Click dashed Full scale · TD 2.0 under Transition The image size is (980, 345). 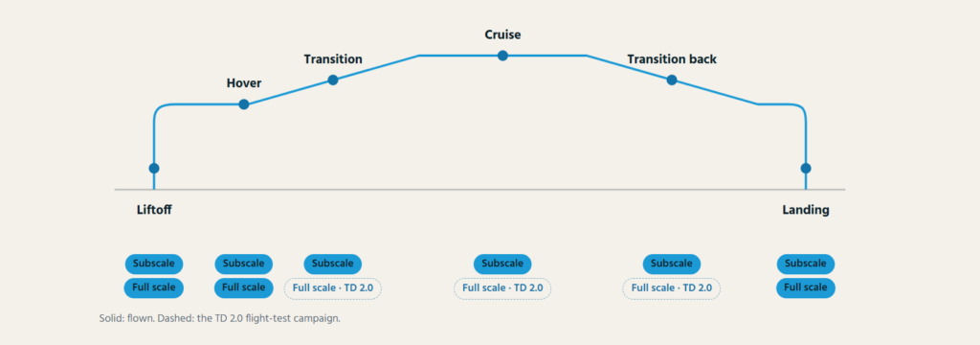tap(333, 288)
